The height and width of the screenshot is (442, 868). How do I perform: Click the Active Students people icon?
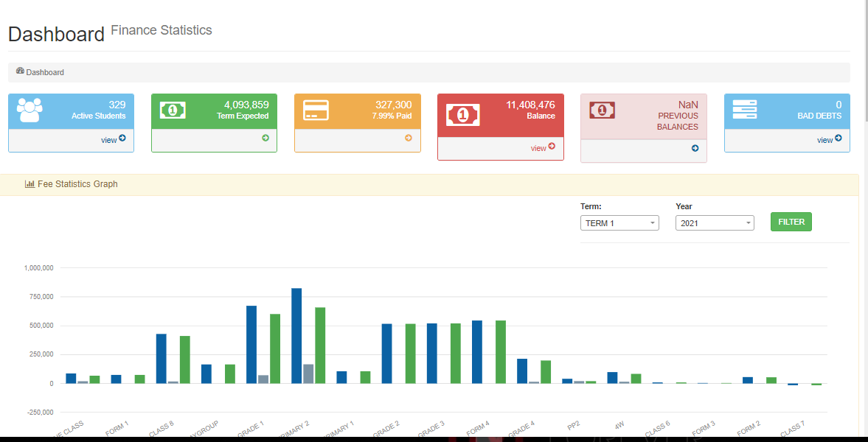click(x=29, y=110)
